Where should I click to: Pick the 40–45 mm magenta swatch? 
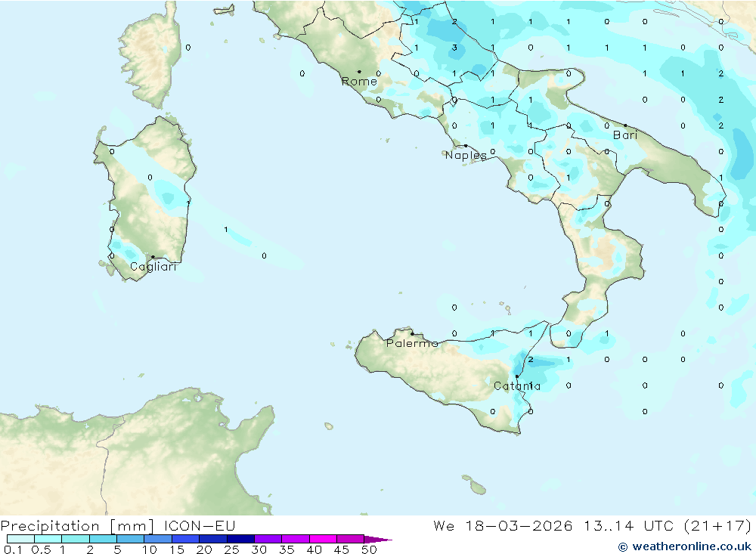(x=323, y=539)
